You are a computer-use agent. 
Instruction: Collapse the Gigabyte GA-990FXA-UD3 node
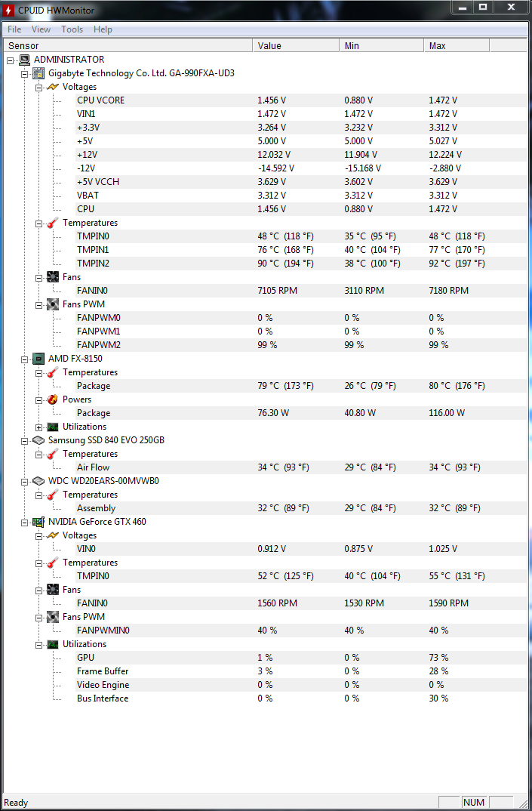point(24,74)
